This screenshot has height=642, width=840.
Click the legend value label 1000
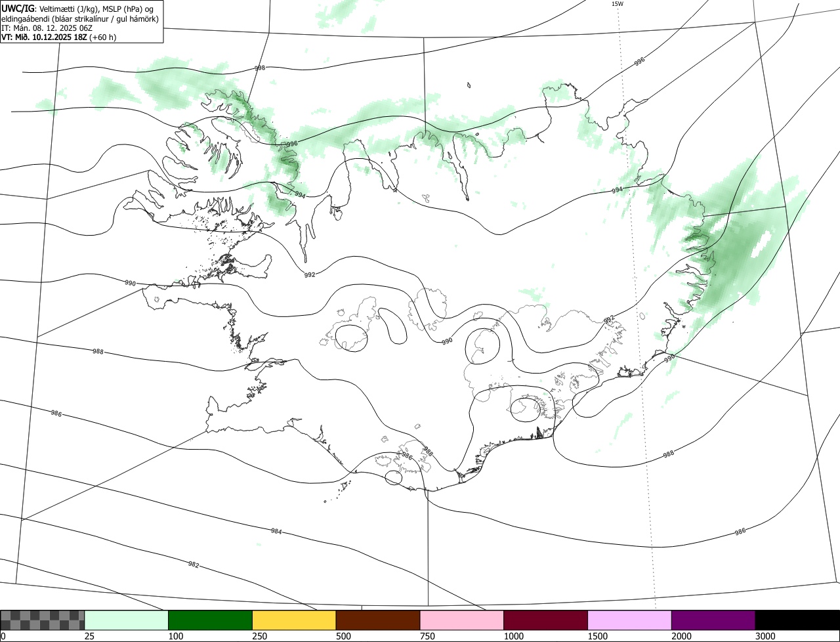point(513,636)
